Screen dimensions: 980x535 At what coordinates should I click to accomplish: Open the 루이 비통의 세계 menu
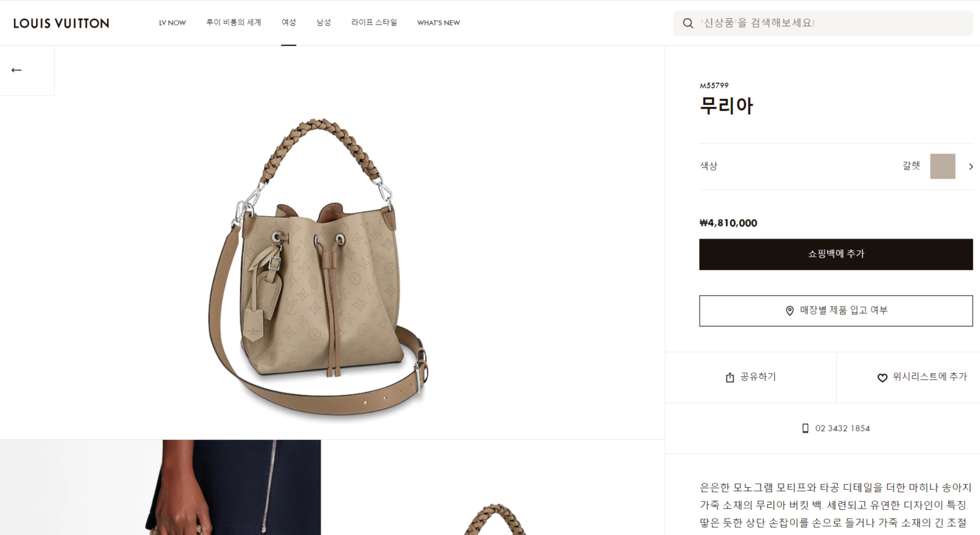(233, 23)
